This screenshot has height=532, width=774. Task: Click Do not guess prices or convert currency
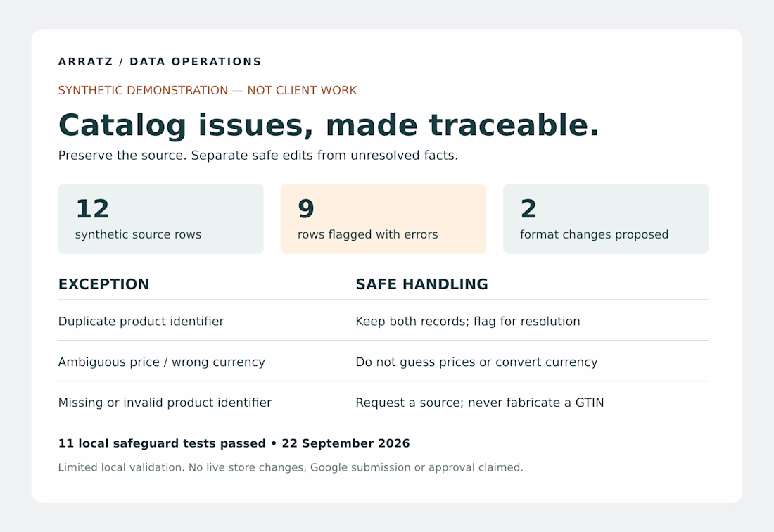[x=476, y=362]
